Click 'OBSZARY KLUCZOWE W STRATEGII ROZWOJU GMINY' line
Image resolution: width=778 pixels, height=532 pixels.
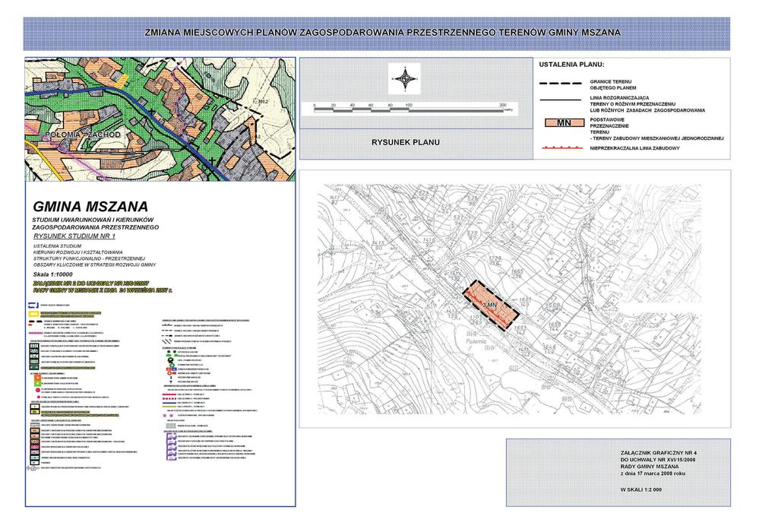coord(94,265)
